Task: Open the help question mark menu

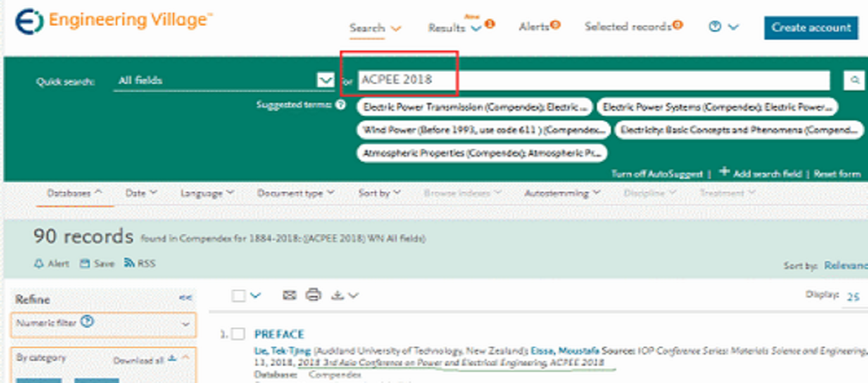Action: pyautogui.click(x=724, y=27)
